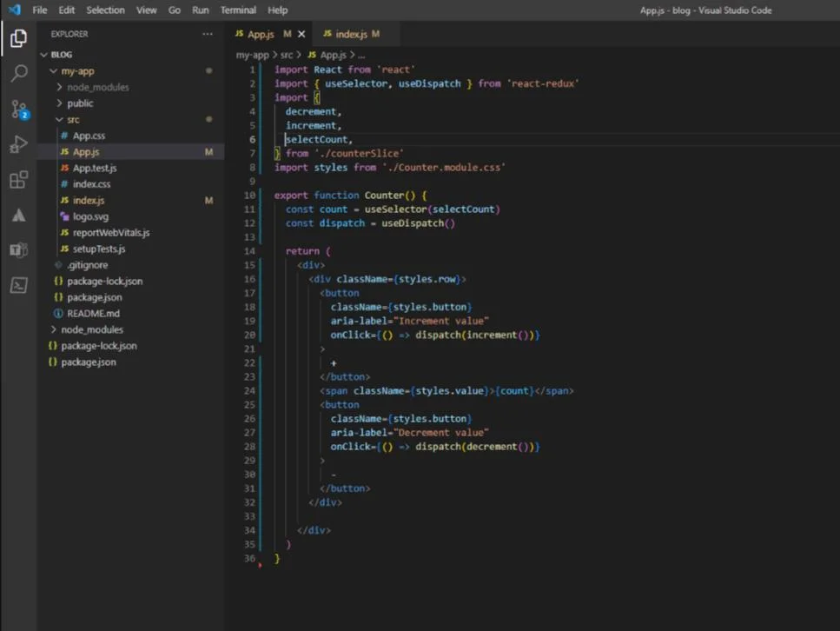Viewport: 840px width, 631px height.
Task: Click the my-app breadcrumb segment
Action: pyautogui.click(x=252, y=55)
